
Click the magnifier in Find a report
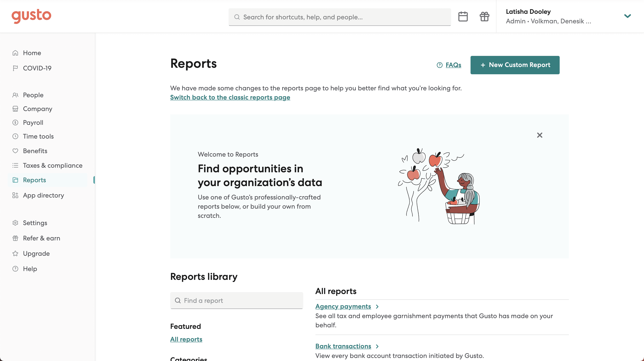(177, 300)
